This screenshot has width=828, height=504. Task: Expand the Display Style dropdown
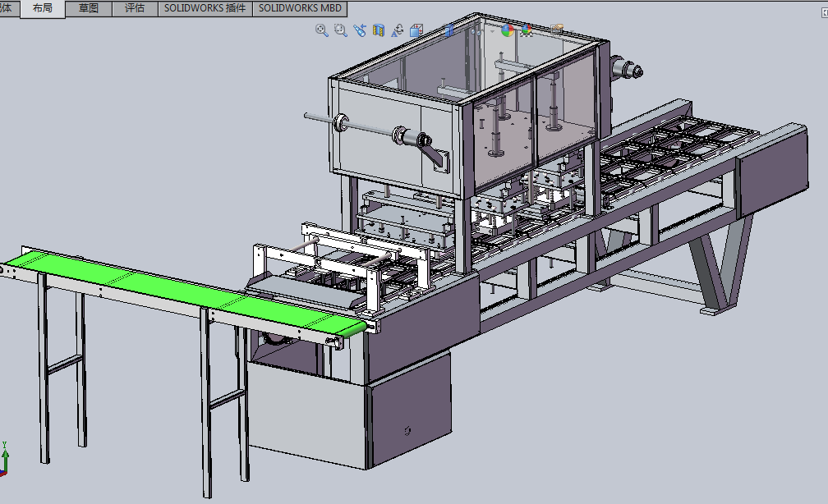(449, 30)
